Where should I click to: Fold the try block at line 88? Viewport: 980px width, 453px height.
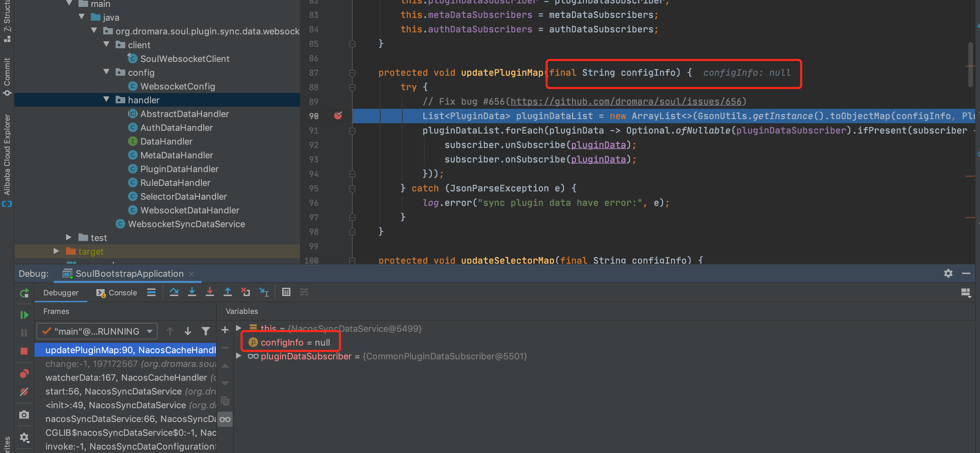(352, 87)
